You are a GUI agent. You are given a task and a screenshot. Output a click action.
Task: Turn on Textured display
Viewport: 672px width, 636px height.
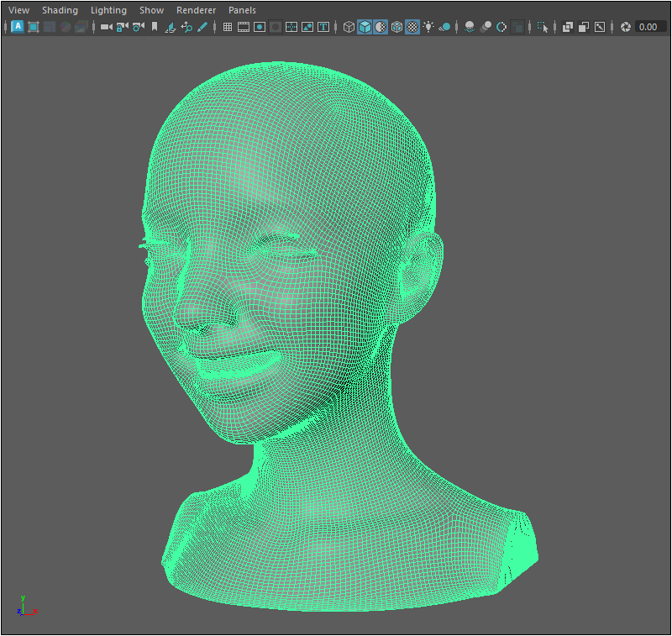click(x=412, y=27)
